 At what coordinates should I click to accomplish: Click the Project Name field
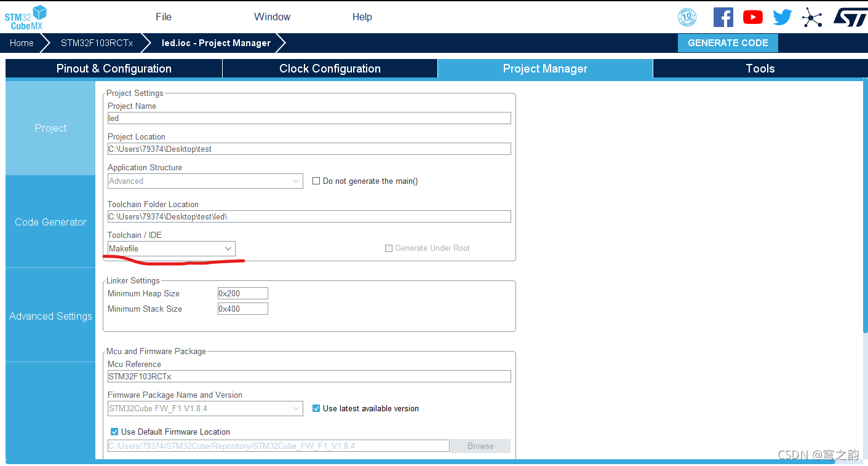pos(309,118)
